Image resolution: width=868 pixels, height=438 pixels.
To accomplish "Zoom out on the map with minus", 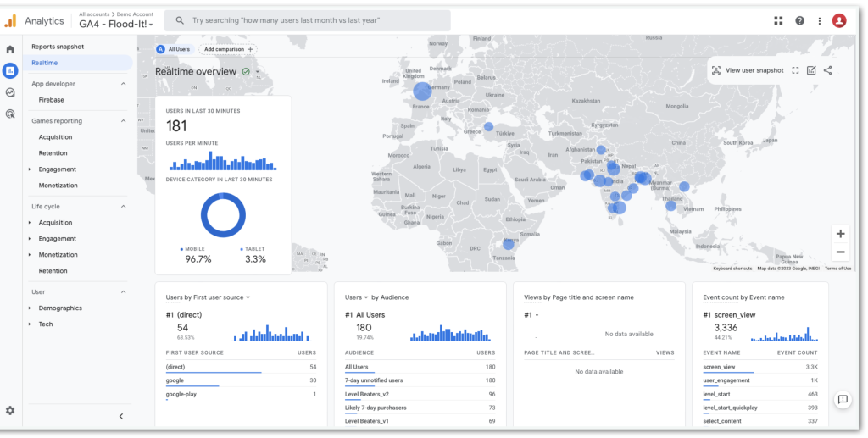I will tap(840, 252).
